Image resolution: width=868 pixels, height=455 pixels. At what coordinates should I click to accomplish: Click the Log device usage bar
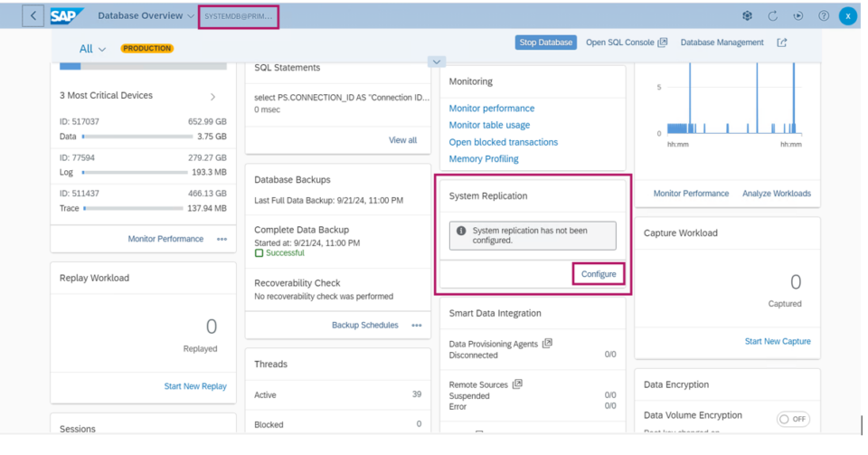[x=135, y=172]
